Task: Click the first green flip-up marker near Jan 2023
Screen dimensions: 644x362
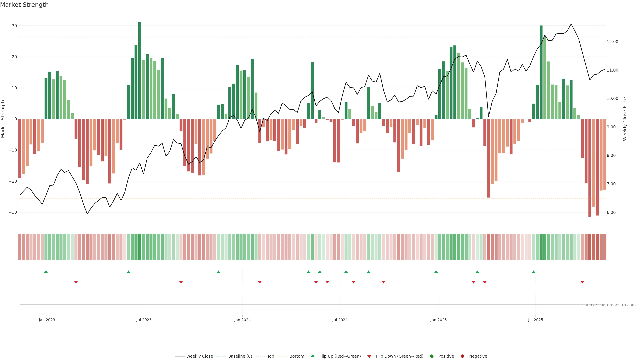Action: point(46,272)
